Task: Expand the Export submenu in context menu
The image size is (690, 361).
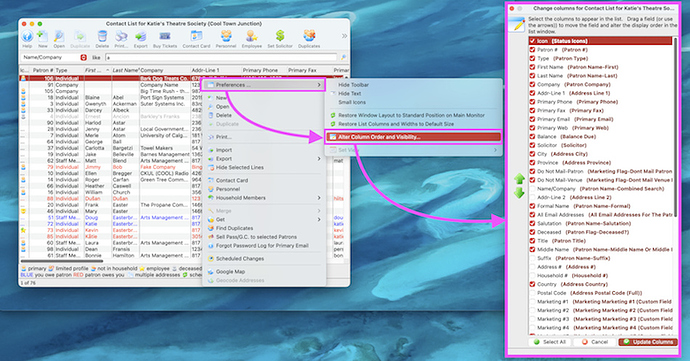Action: 264,158
